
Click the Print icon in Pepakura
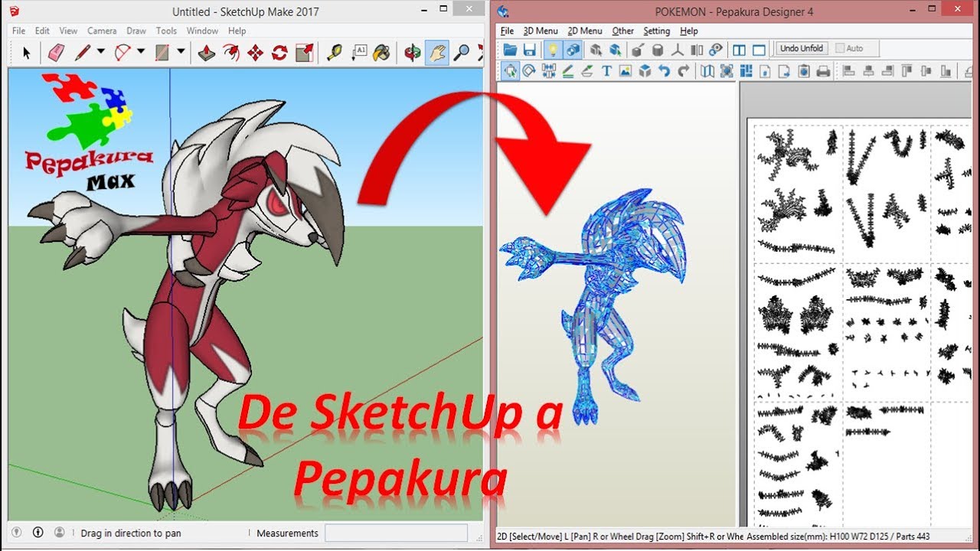(x=823, y=71)
